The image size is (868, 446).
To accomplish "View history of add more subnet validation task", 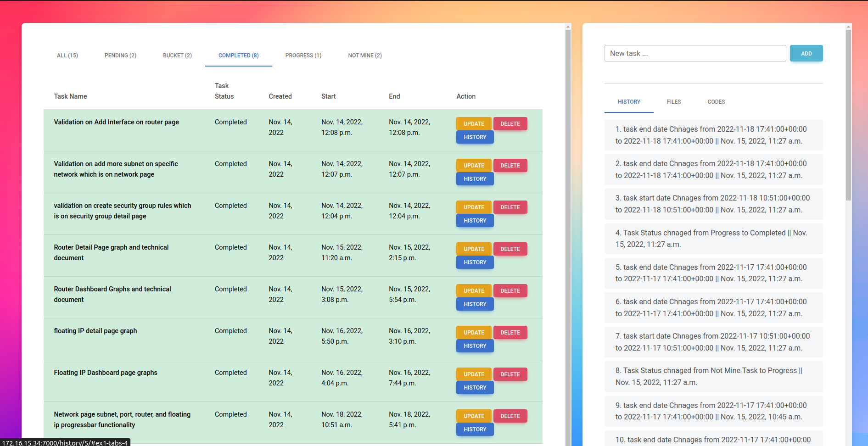I will tap(475, 179).
